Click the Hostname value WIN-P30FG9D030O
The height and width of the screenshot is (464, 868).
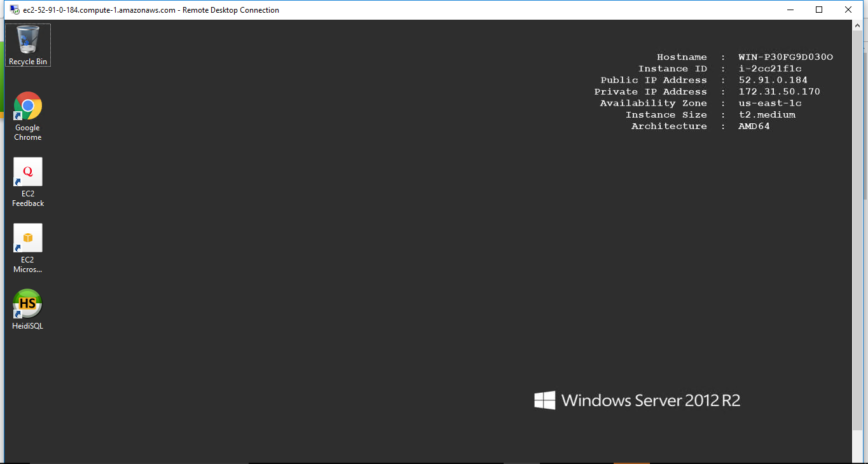click(x=785, y=57)
